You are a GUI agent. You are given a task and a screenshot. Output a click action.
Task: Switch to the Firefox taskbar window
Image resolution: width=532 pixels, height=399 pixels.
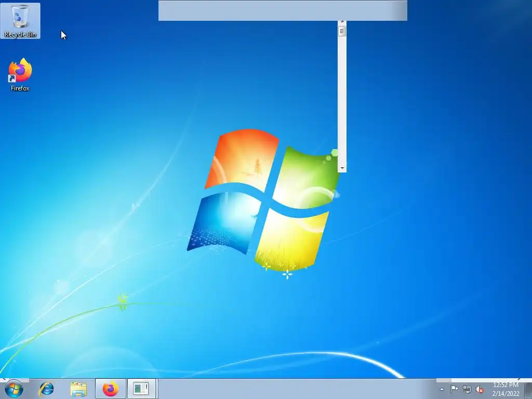coord(111,389)
